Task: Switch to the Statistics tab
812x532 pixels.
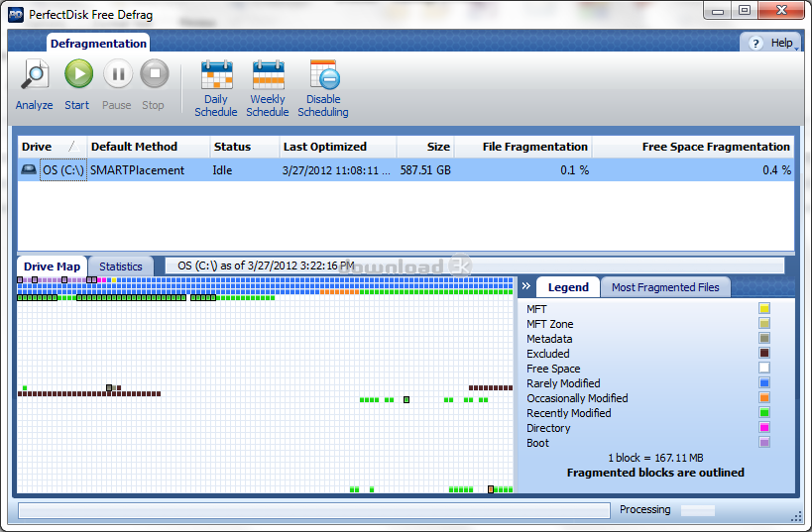Action: 121,266
